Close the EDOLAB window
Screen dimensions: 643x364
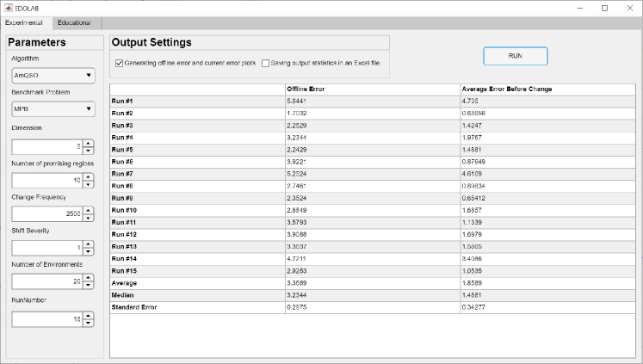tap(630, 9)
